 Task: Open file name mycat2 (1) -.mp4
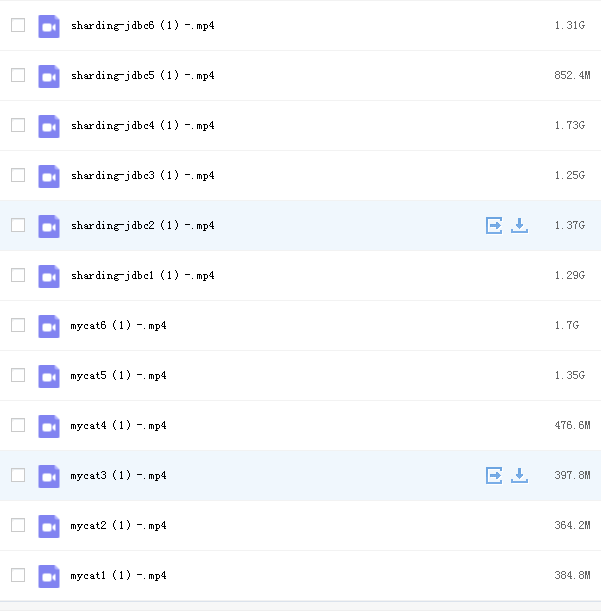(118, 525)
